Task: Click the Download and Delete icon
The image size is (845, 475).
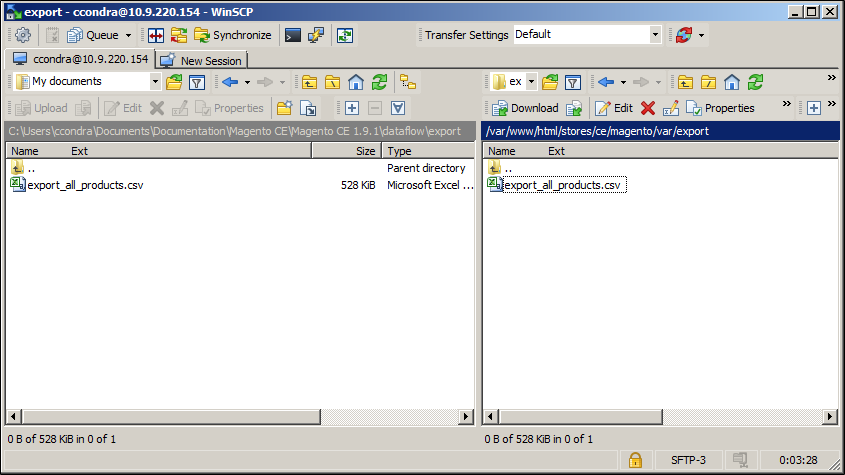Action: [574, 108]
